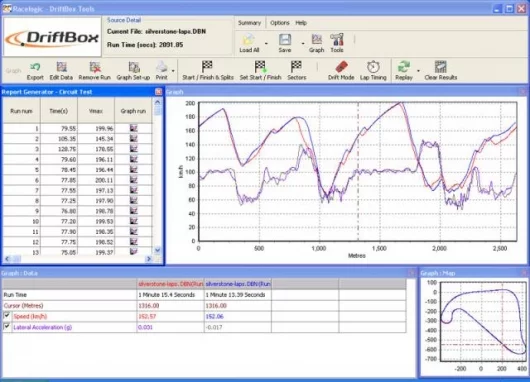Graph run 3 using its graph icon
Image resolution: width=530 pixels, height=382 pixels.
134,149
